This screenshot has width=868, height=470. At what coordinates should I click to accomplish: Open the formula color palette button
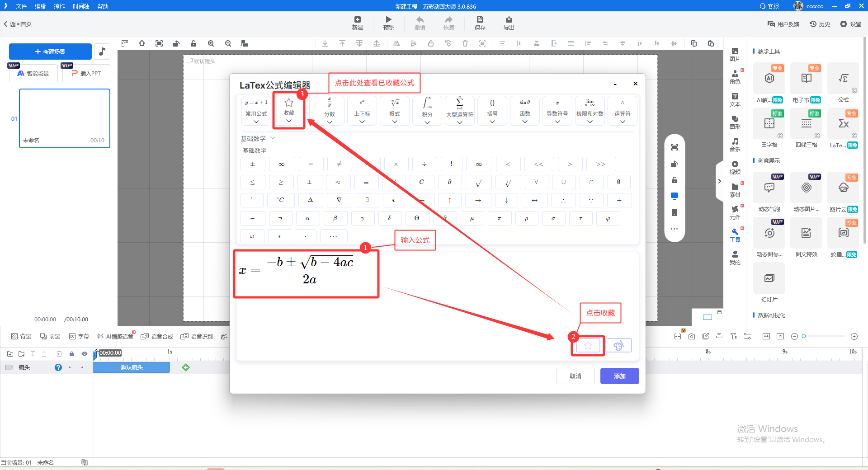pyautogui.click(x=618, y=346)
